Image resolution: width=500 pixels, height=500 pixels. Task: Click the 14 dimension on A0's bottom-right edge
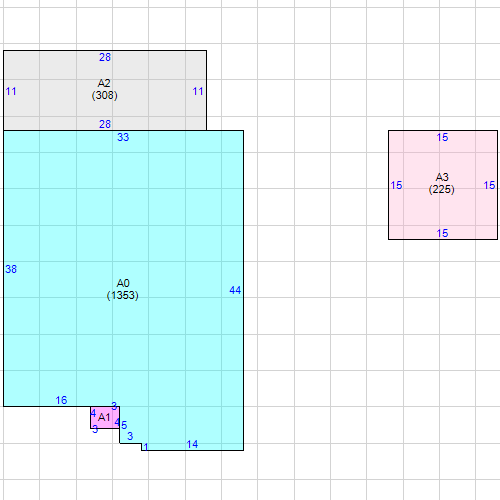192,444
